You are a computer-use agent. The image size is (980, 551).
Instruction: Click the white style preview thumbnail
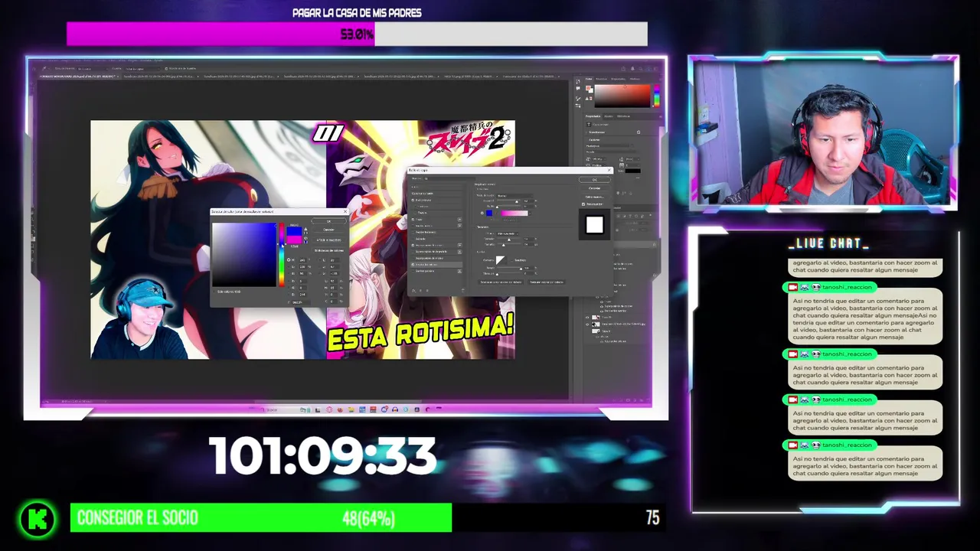pos(595,224)
